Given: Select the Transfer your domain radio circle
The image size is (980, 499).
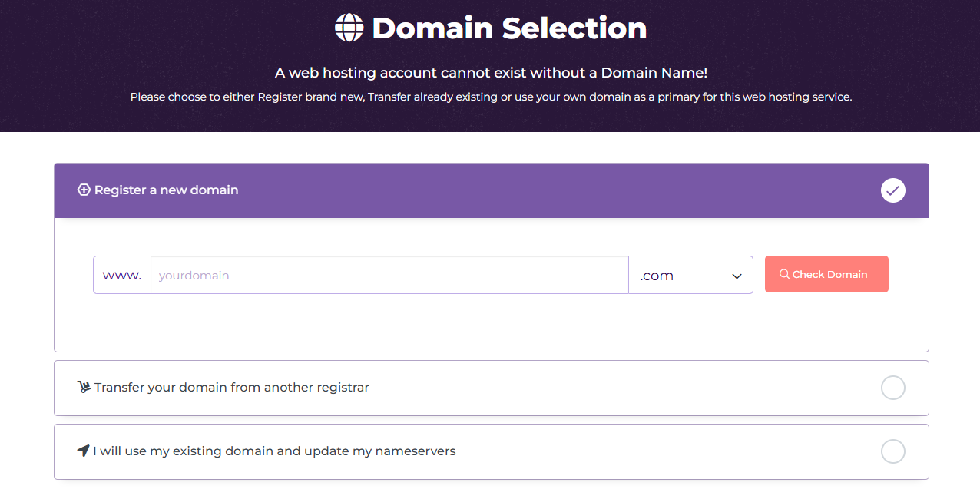Looking at the screenshot, I should coord(893,388).
